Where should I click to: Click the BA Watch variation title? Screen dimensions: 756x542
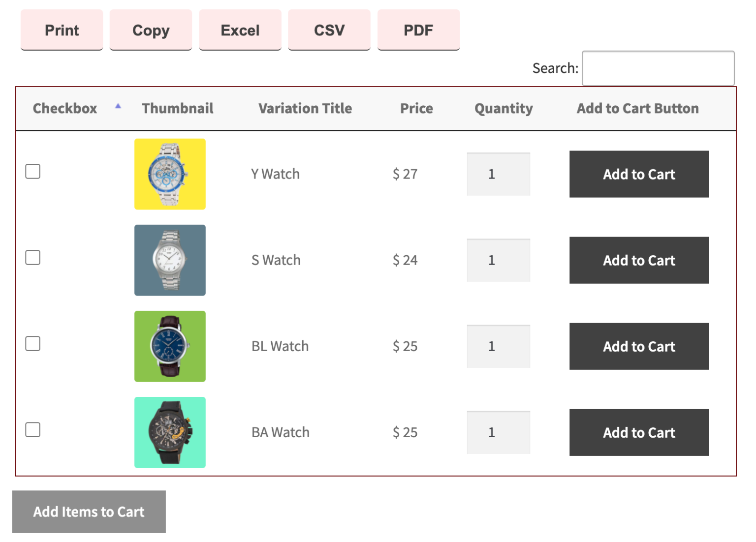coord(281,432)
